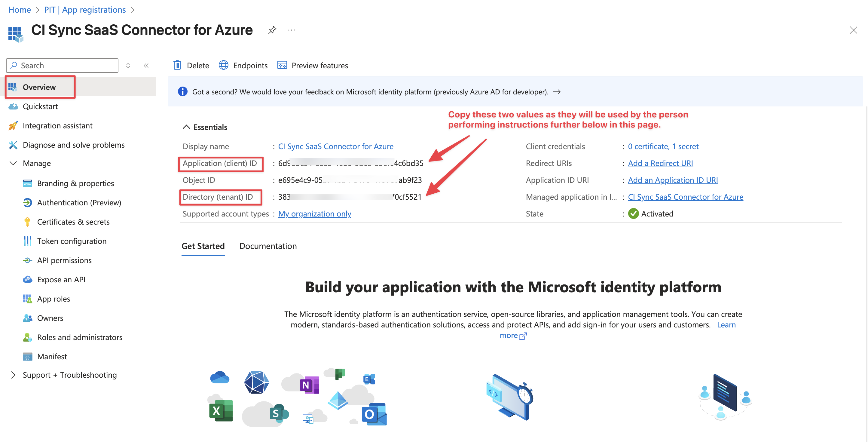Switch to Documentation tab
Viewport: 868px width, 442px height.
(268, 246)
